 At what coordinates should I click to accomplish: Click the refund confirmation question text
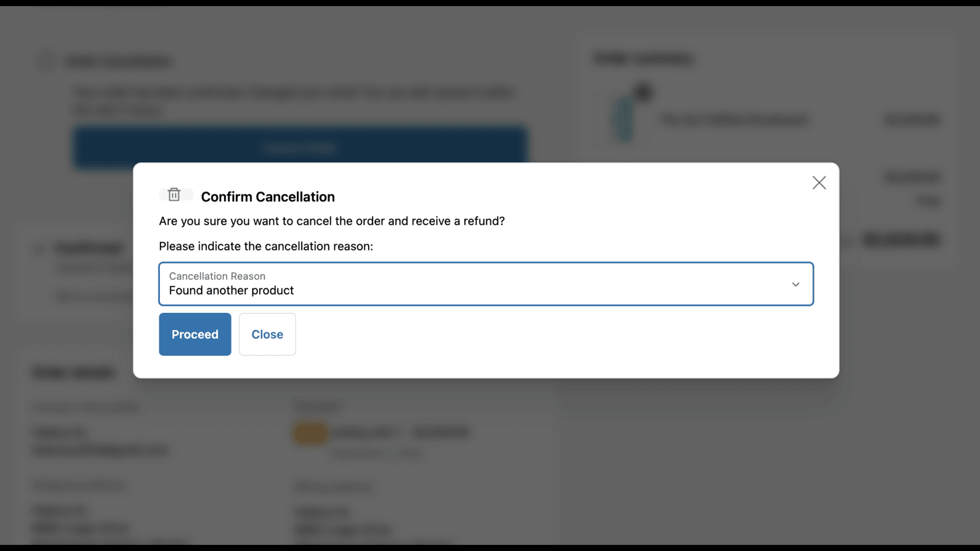tap(331, 221)
